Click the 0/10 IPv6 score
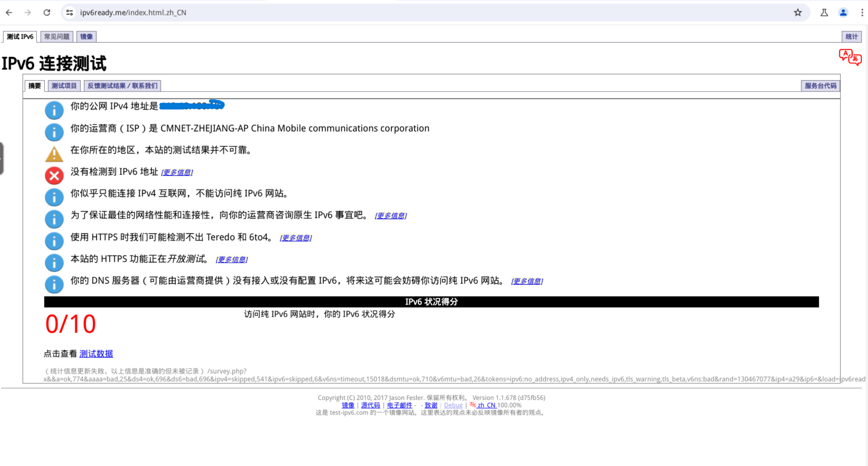 click(x=70, y=324)
